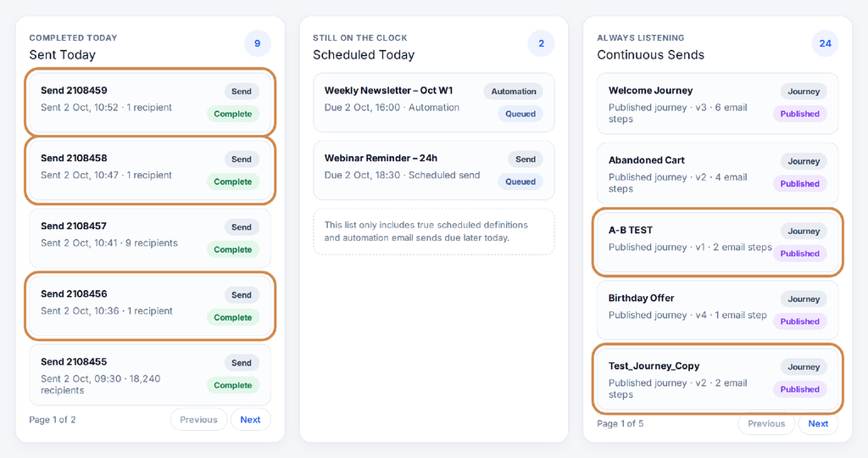Click Send tag on Send 2108456
Viewport: 868px width, 458px height.
click(x=242, y=295)
